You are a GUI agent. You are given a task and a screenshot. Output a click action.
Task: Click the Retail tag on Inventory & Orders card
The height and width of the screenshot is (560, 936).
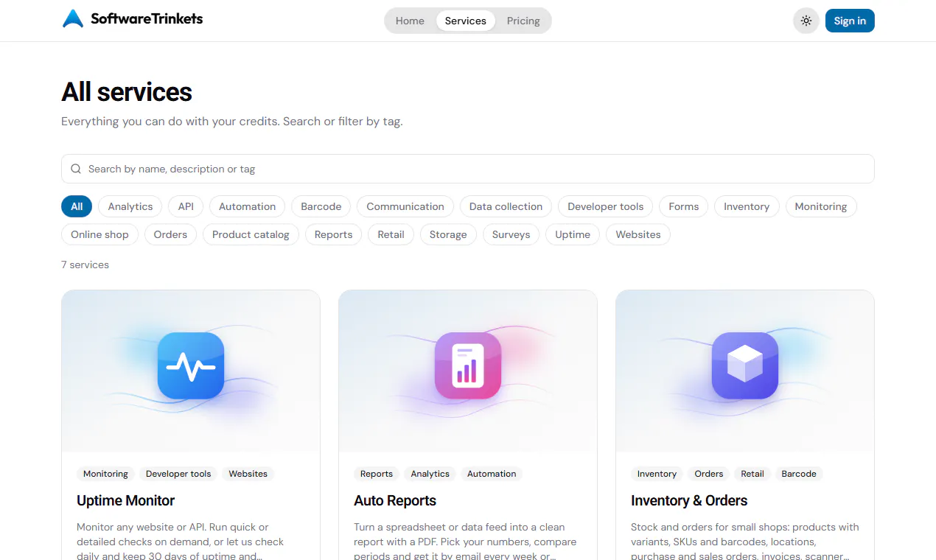(752, 474)
